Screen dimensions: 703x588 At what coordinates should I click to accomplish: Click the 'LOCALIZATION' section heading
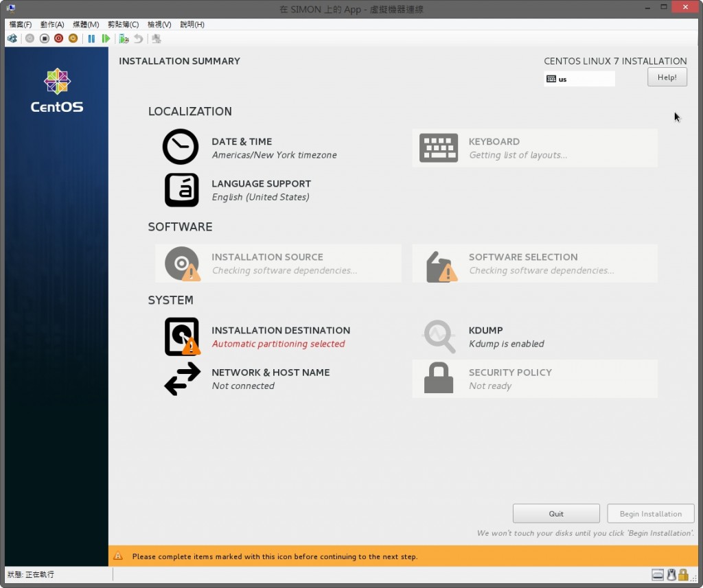point(190,111)
